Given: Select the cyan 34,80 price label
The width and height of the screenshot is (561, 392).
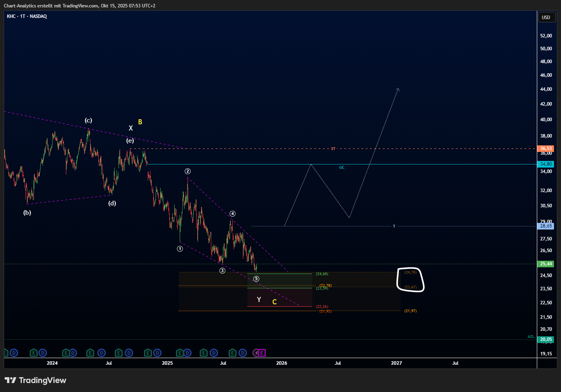Looking at the screenshot, I should pyautogui.click(x=546, y=164).
